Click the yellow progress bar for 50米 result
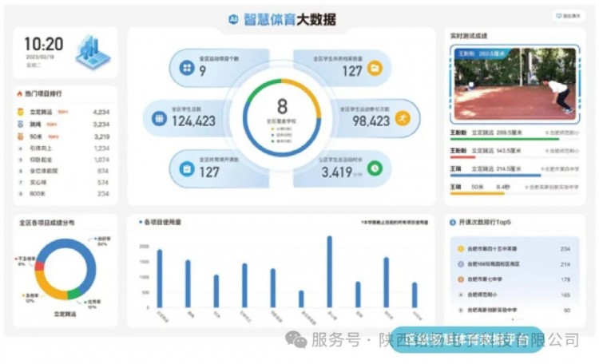The height and width of the screenshot is (364, 599). [477, 194]
